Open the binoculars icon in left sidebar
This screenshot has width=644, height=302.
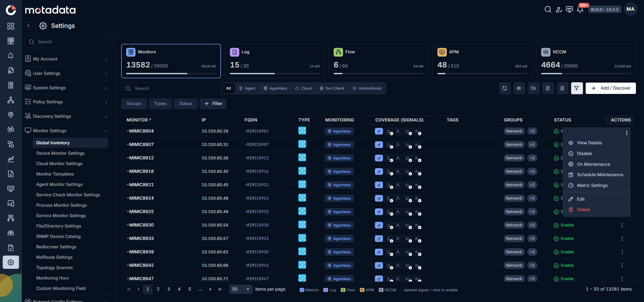click(11, 233)
